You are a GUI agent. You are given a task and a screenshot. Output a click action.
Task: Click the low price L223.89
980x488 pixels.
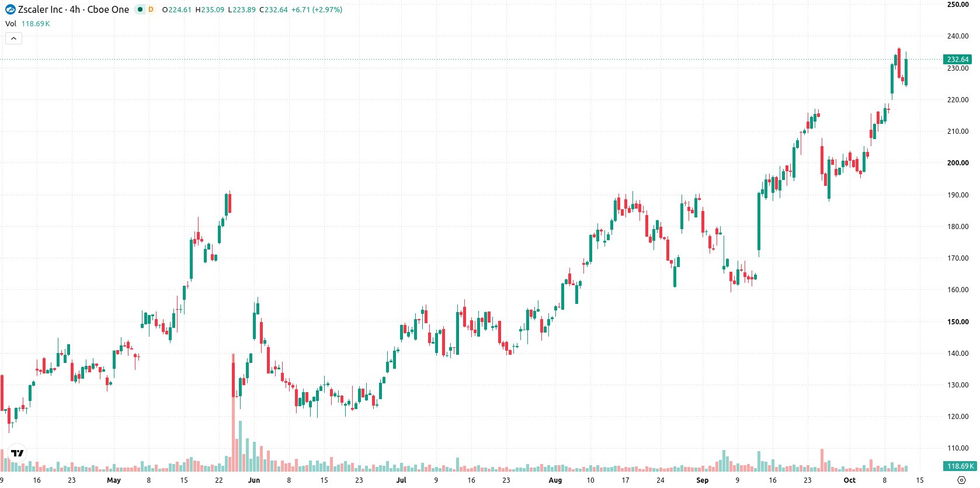[x=242, y=10]
